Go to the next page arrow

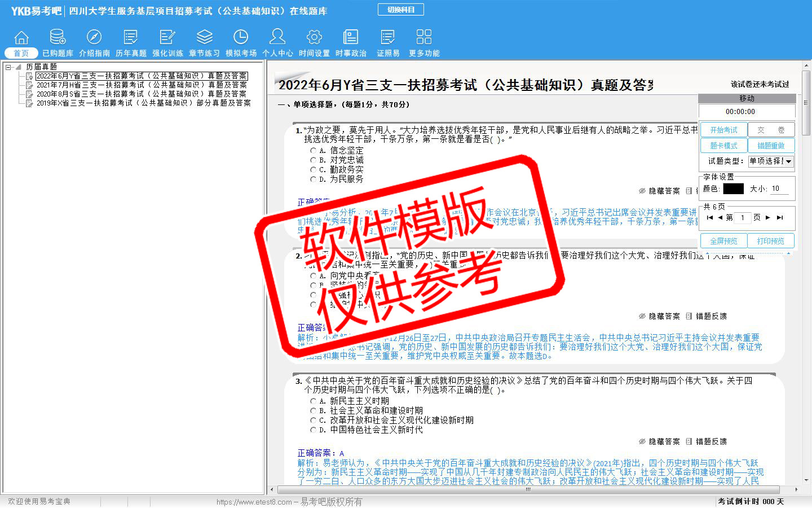coord(767,217)
